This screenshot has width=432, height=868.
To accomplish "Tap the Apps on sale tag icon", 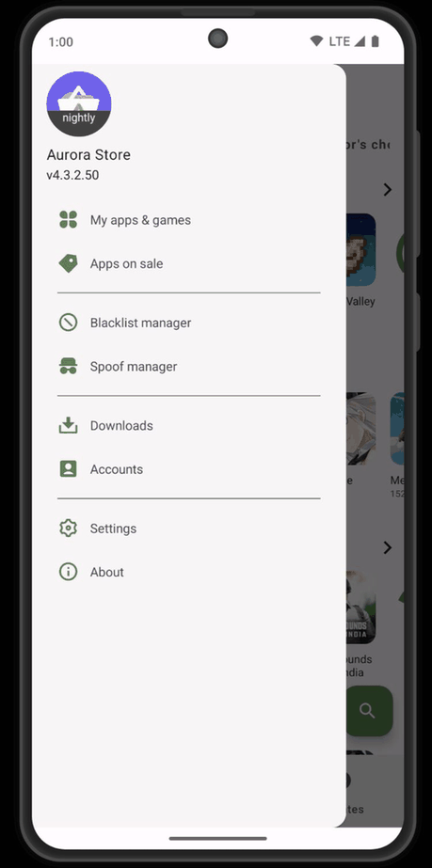I will point(68,263).
